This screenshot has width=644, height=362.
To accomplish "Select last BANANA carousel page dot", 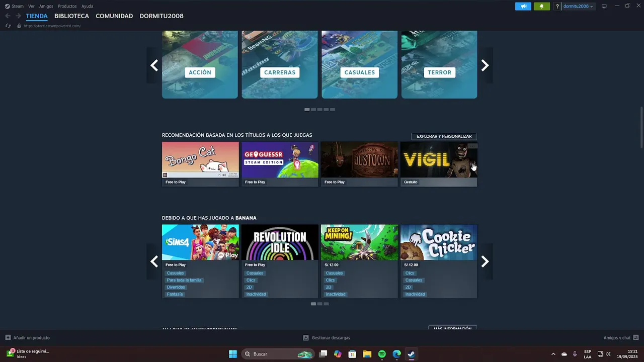I will [x=326, y=304].
